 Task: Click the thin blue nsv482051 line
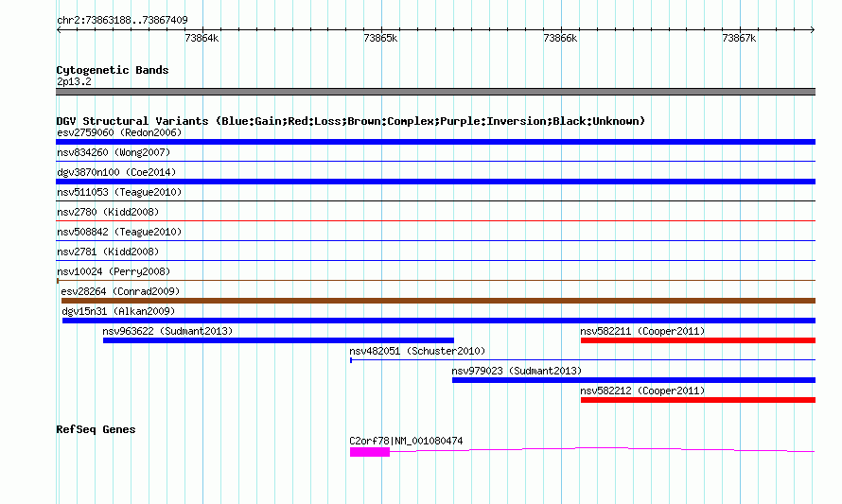583,359
